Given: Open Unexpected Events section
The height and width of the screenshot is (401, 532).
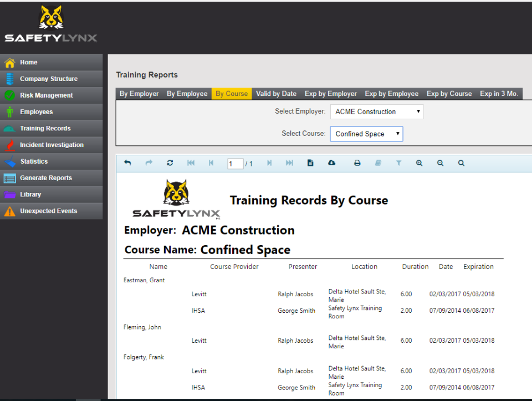Looking at the screenshot, I should coord(51,211).
